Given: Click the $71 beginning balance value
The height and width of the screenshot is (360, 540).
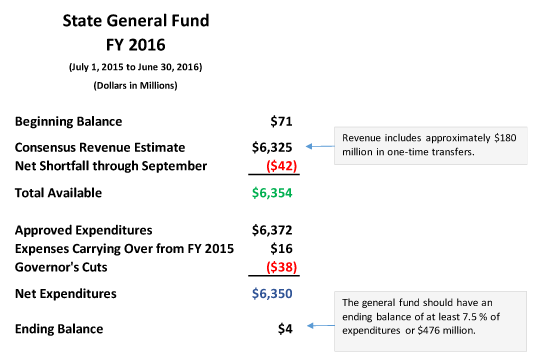Looking at the screenshot, I should point(281,121).
